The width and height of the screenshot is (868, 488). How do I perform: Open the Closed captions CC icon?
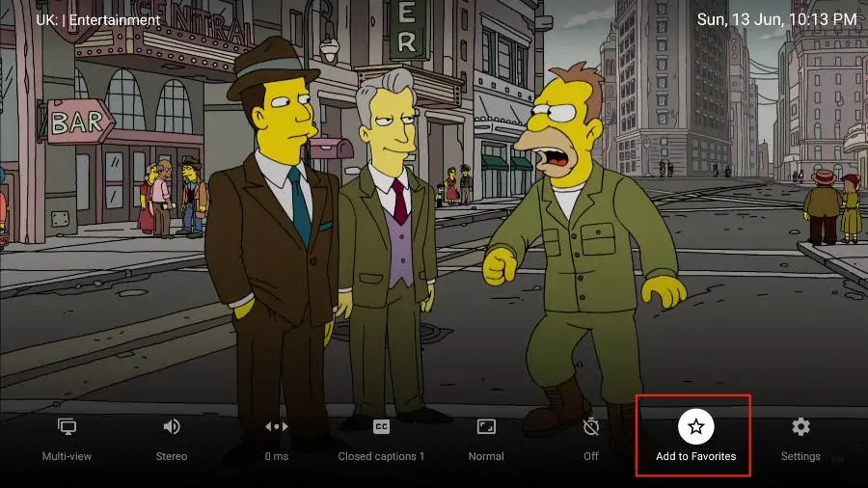(381, 426)
